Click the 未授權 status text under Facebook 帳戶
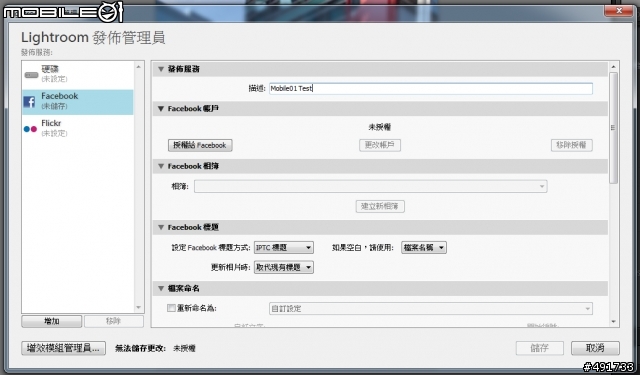This screenshot has height=375, width=640. point(380,127)
